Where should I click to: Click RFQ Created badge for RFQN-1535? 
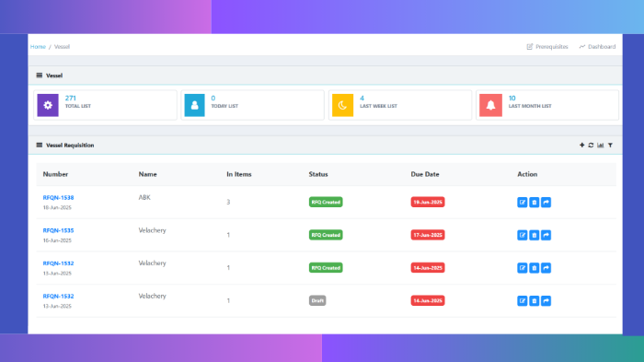click(326, 235)
